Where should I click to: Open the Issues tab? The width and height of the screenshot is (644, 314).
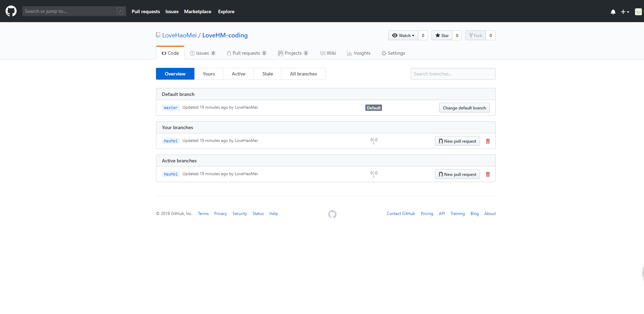click(203, 53)
